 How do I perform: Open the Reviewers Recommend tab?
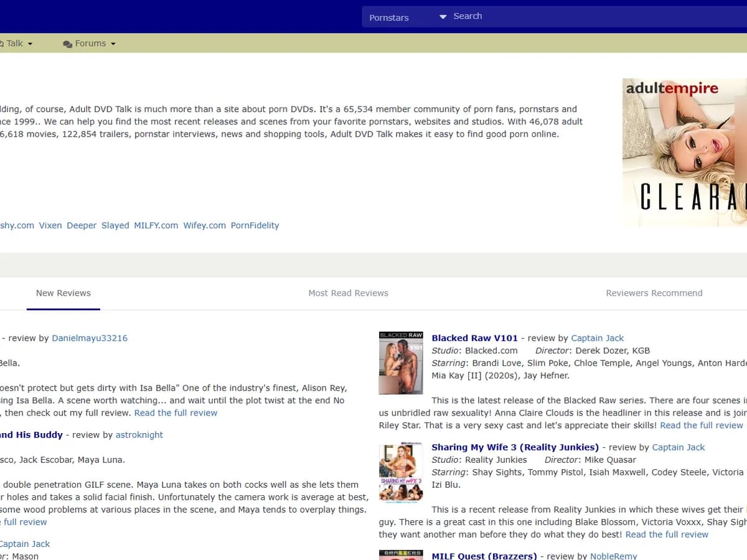pyautogui.click(x=654, y=293)
